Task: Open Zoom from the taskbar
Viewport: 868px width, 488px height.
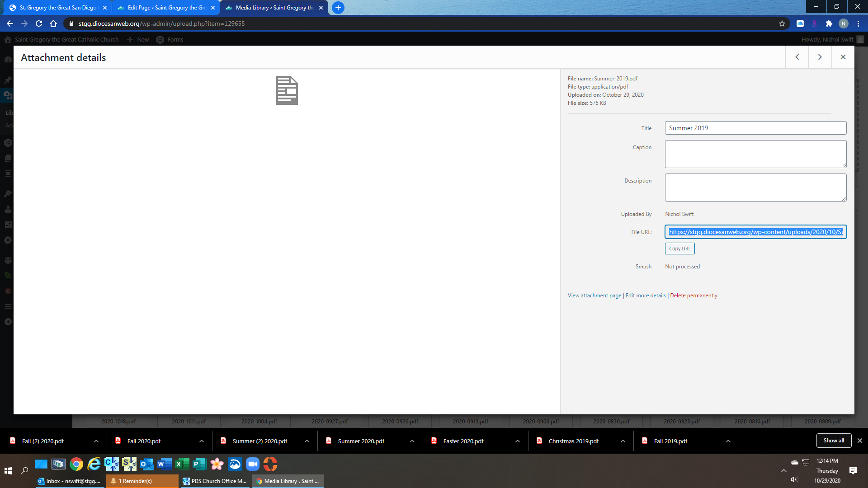Action: 253,464
